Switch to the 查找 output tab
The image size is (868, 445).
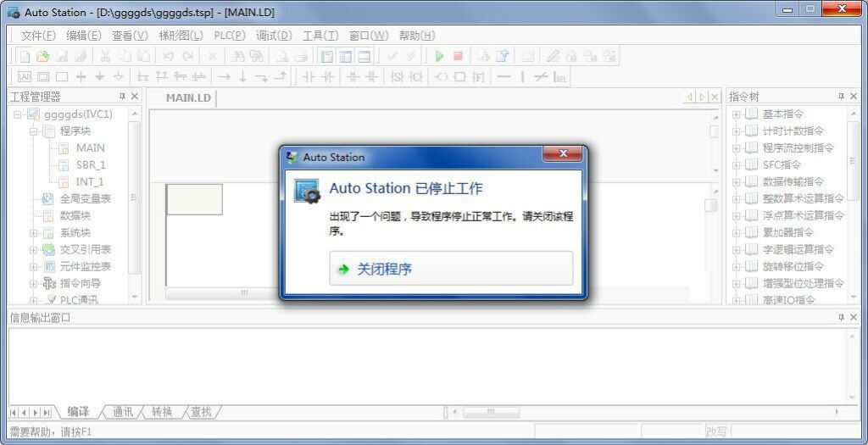(x=201, y=412)
